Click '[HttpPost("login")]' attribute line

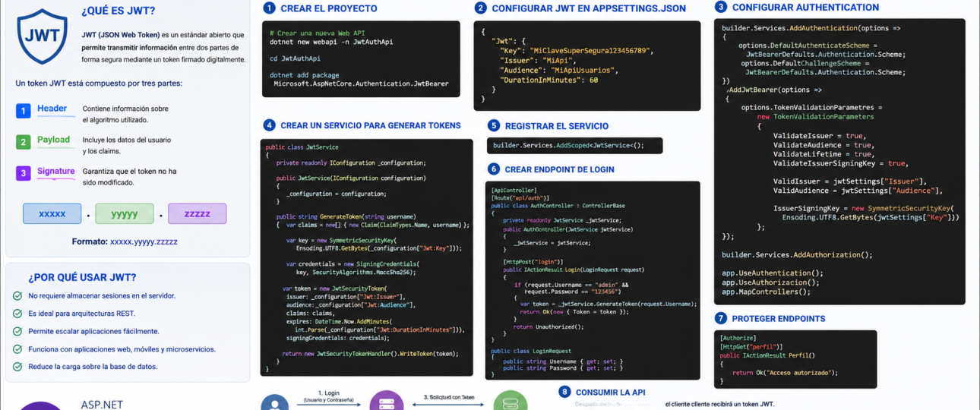(533, 262)
